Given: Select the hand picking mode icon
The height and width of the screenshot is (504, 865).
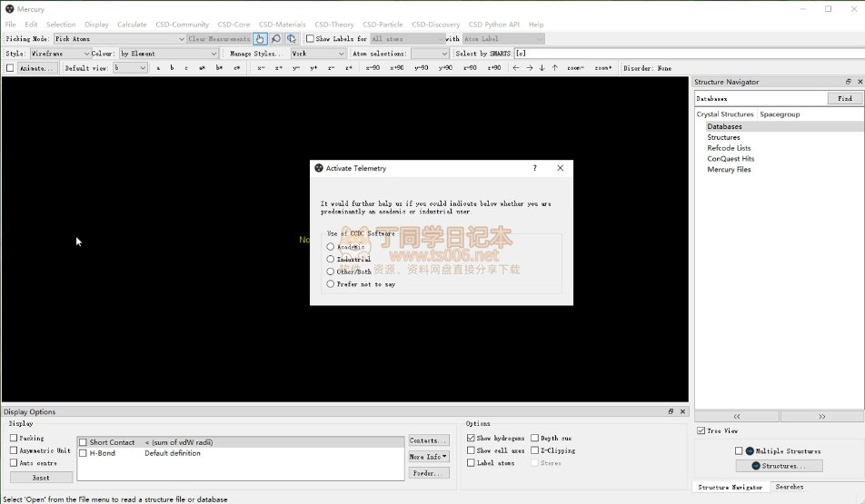Looking at the screenshot, I should click(260, 39).
